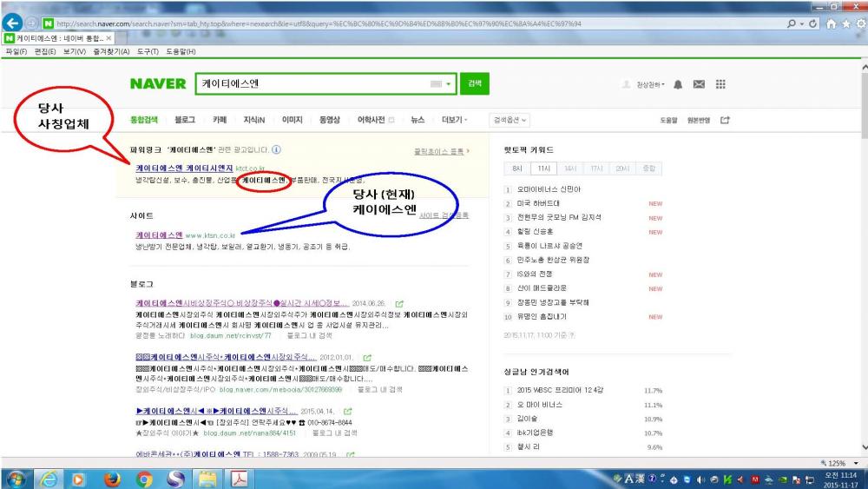Switch to the 동영상 search tab
Screen dimensions: 868x489
(x=330, y=120)
